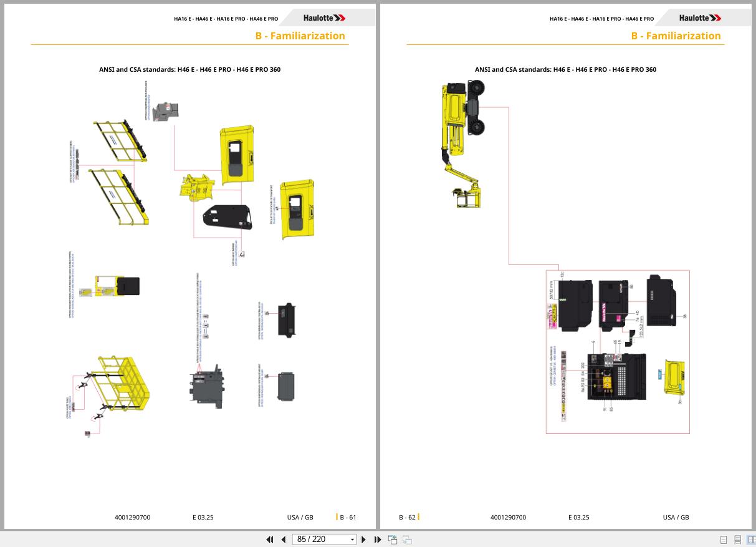Open the page number dropdown arrow
Screen dimensions: 756x547
coord(352,540)
